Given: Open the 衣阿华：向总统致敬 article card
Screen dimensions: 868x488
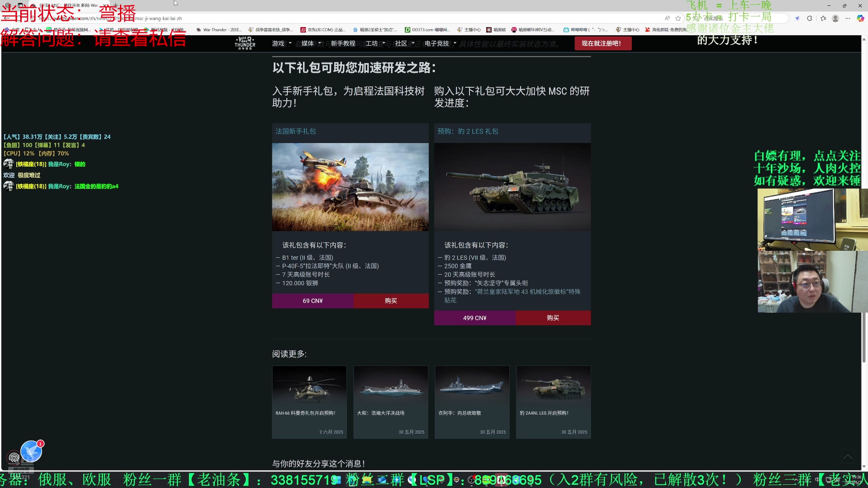Looking at the screenshot, I should coord(472,402).
